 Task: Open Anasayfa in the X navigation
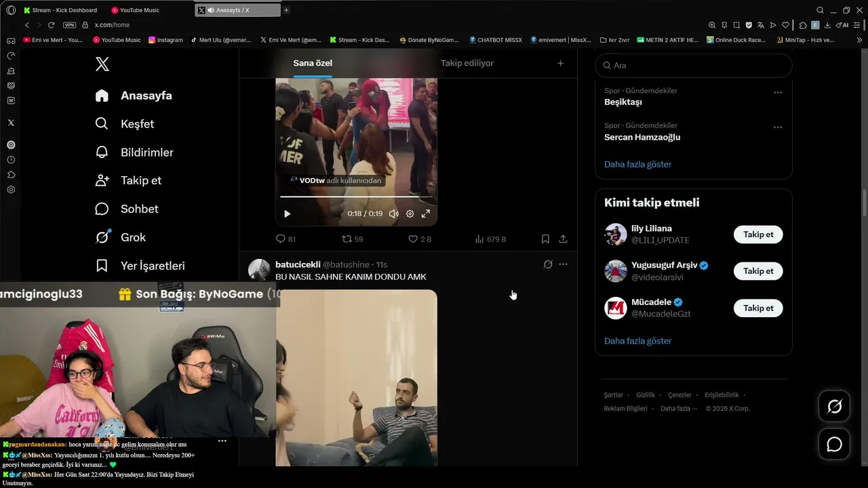coord(134,96)
